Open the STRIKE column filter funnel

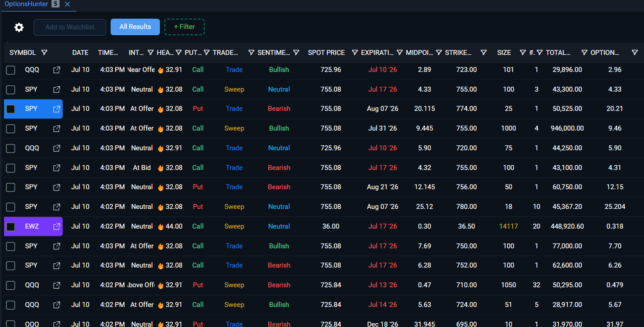[x=484, y=53]
